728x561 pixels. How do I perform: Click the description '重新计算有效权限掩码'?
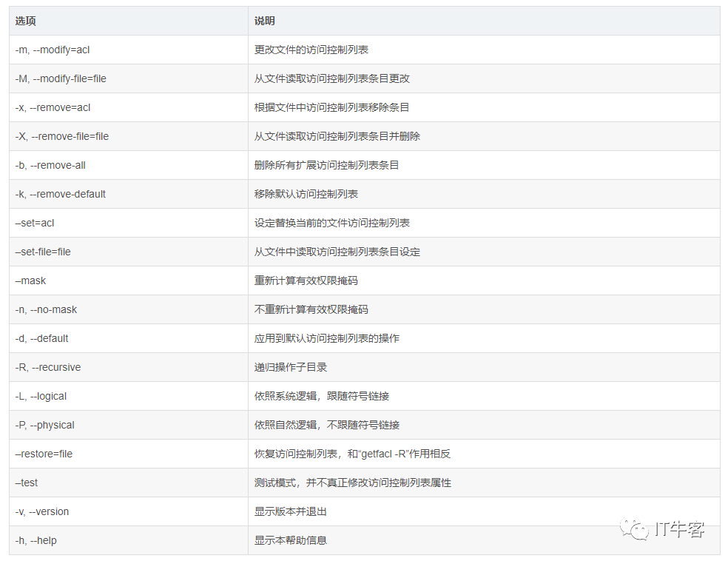coord(306,280)
